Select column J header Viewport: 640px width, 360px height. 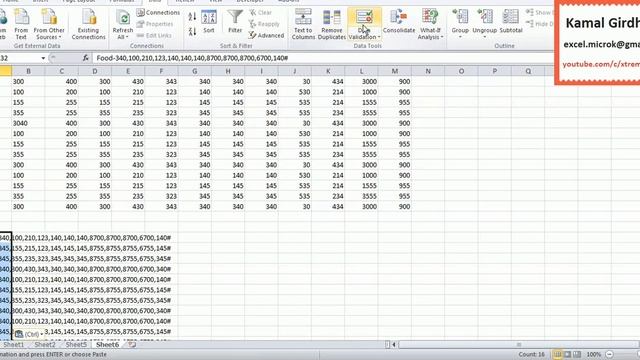tap(295, 71)
